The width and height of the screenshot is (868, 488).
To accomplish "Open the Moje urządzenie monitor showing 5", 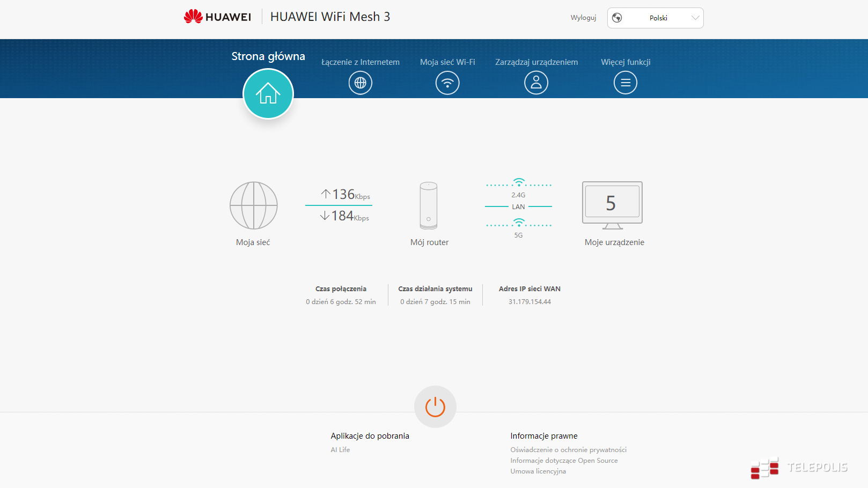I will tap(612, 204).
